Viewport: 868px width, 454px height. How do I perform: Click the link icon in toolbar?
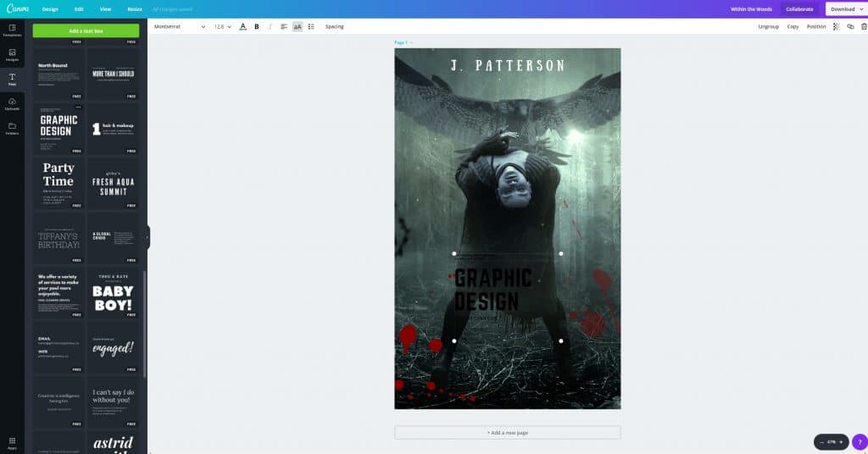pos(850,26)
